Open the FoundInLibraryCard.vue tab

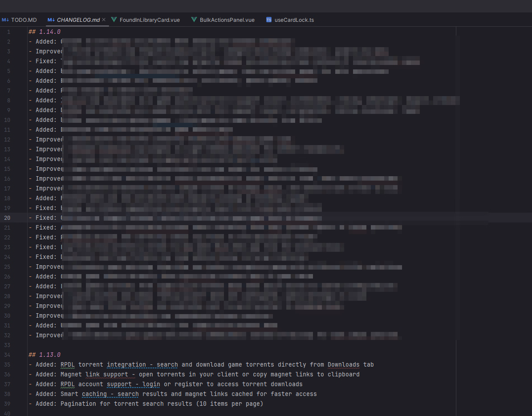point(146,20)
